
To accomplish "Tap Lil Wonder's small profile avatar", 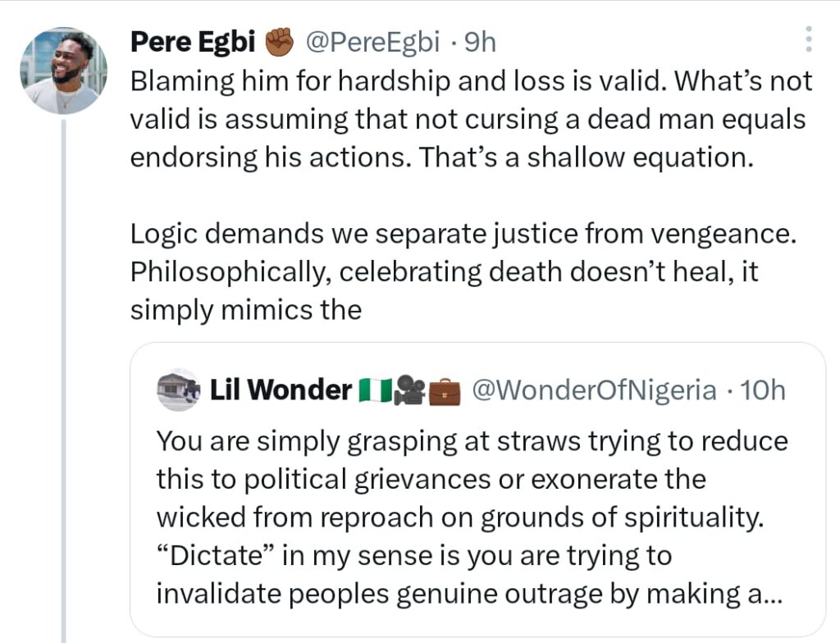I will 178,390.
